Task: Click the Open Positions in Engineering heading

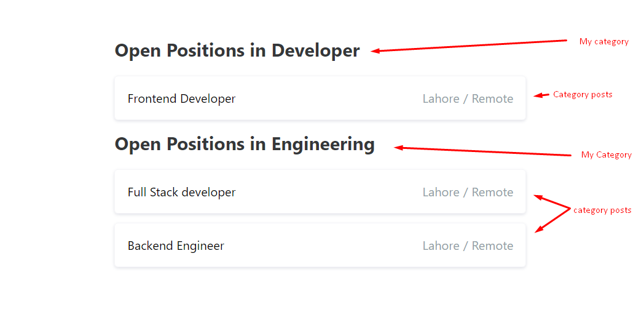Action: [x=245, y=144]
